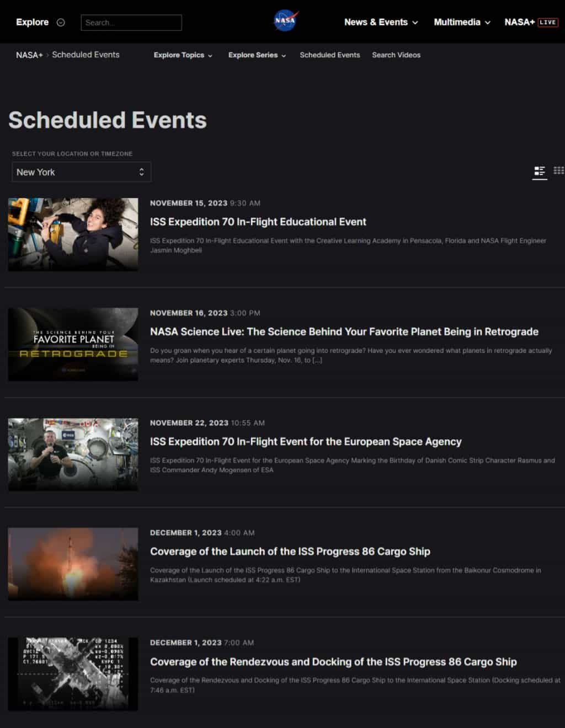Click NASA+ in the top navigation
This screenshot has width=565, height=728.
[x=519, y=22]
